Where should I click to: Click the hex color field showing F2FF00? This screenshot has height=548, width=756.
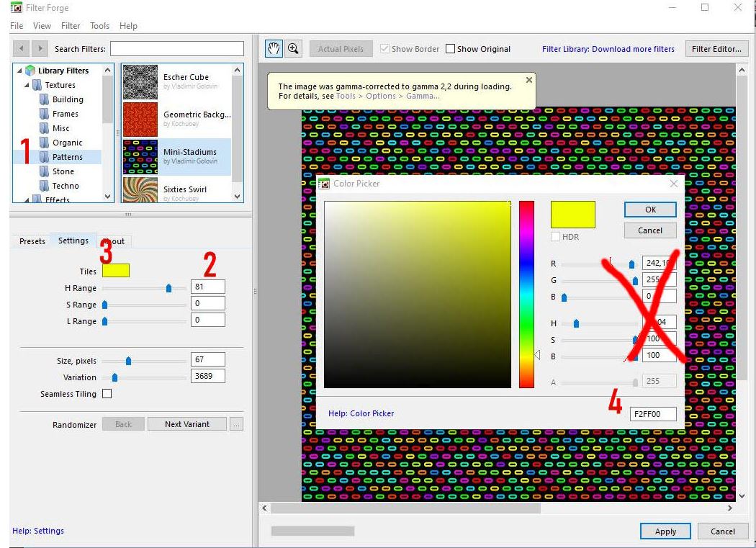pos(653,414)
